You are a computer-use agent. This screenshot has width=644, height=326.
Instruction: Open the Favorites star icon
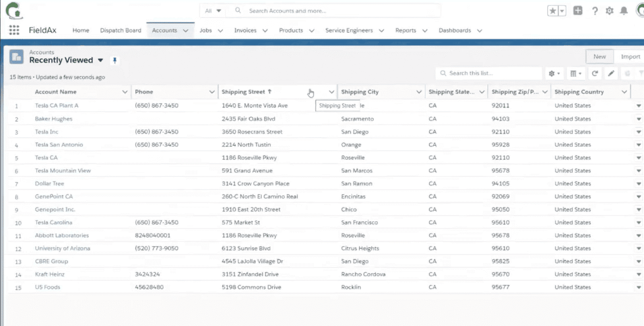point(553,11)
